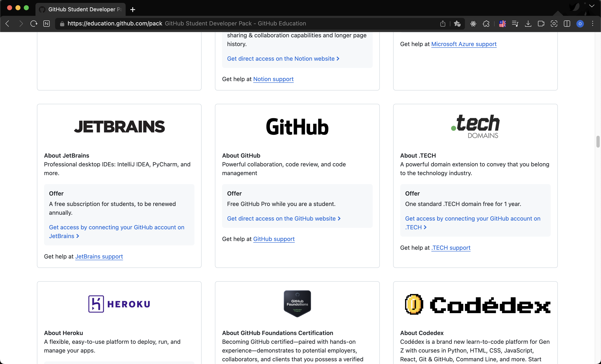This screenshot has height=364, width=601.
Task: Click the video camera toolbar icon
Action: [x=541, y=24]
